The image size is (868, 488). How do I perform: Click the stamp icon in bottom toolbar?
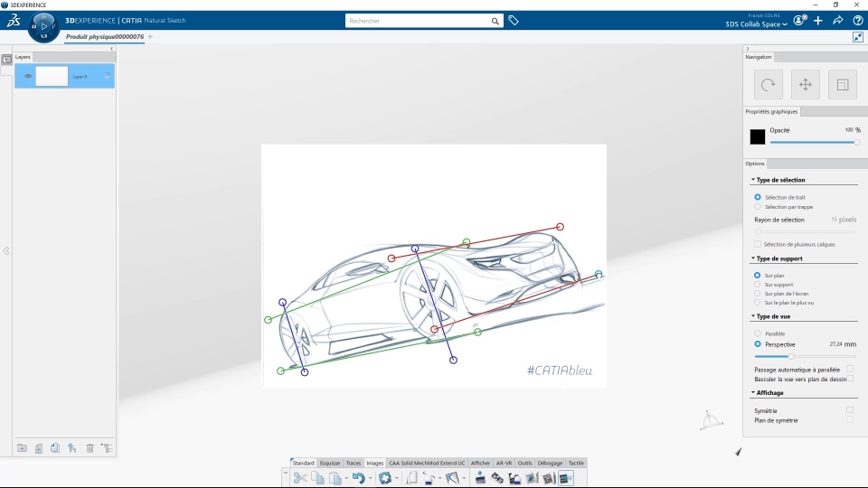pos(480,477)
